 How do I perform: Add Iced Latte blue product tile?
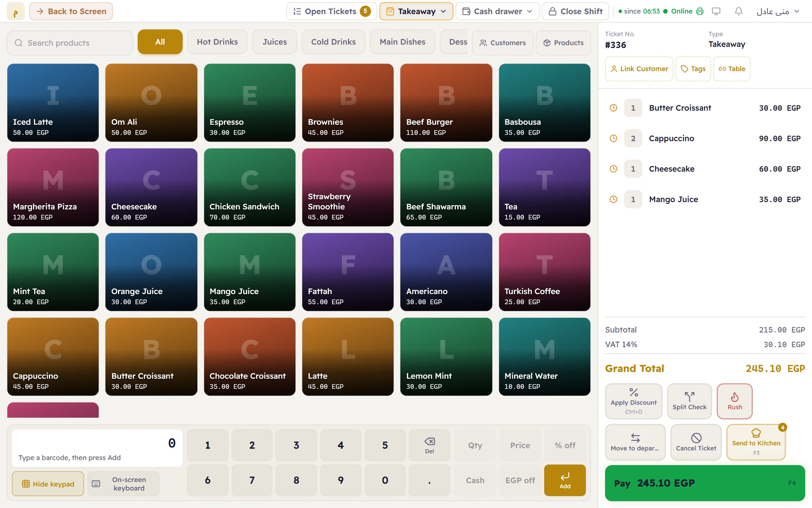pyautogui.click(x=53, y=103)
